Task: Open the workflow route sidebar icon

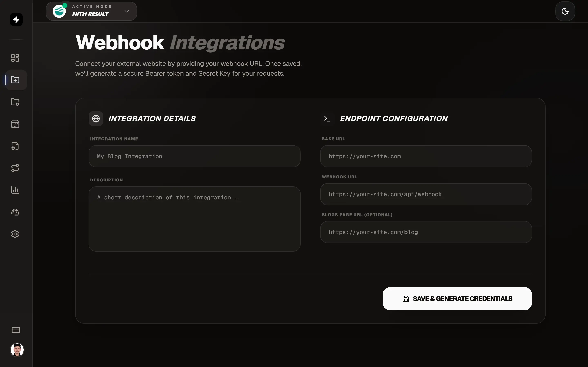Action: click(x=15, y=168)
